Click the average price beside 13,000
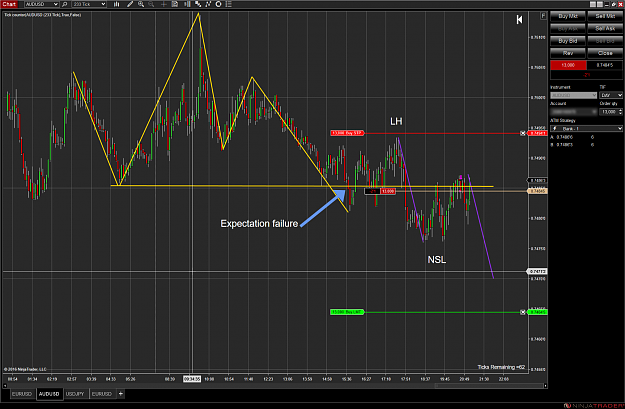 [x=605, y=65]
